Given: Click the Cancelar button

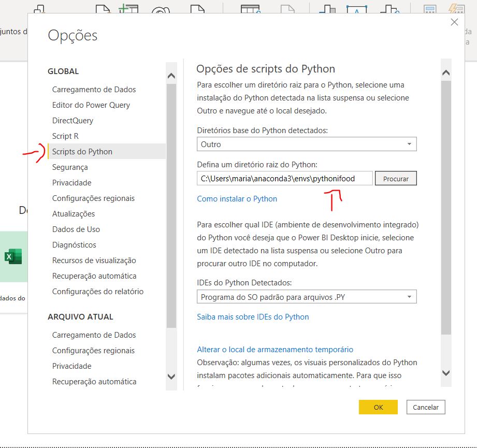Looking at the screenshot, I should [426, 407].
